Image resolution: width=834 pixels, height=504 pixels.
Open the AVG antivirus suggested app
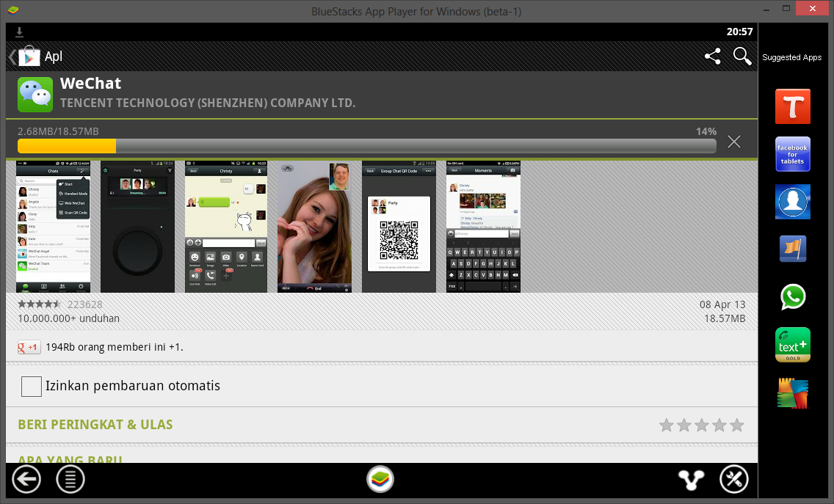pyautogui.click(x=792, y=393)
